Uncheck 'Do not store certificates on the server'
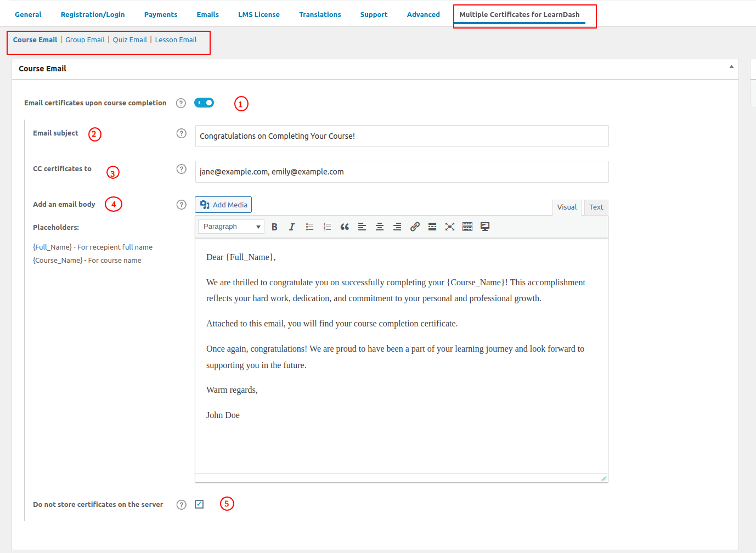756x553 pixels. (x=199, y=504)
